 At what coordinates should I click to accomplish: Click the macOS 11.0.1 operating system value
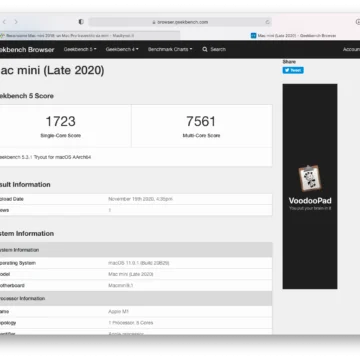point(139,263)
